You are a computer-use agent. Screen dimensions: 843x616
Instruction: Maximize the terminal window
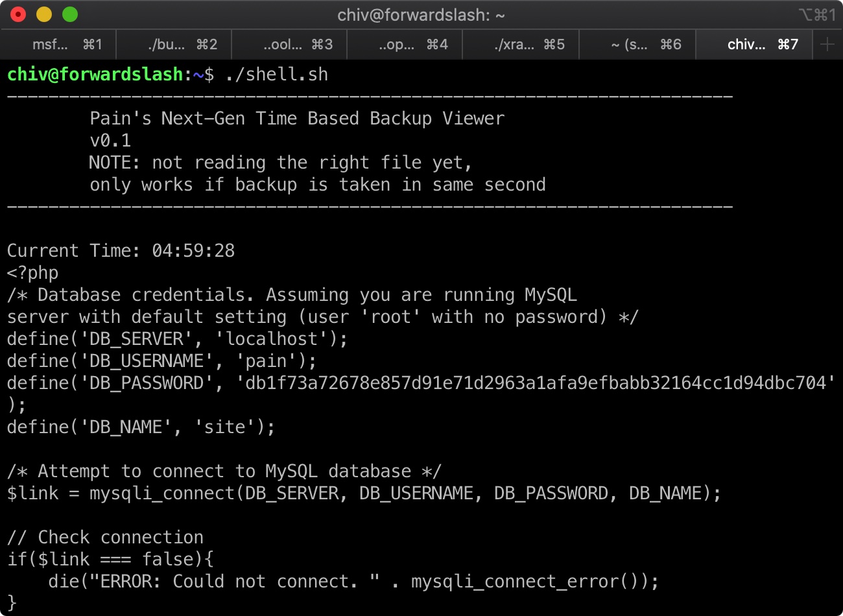tap(70, 14)
